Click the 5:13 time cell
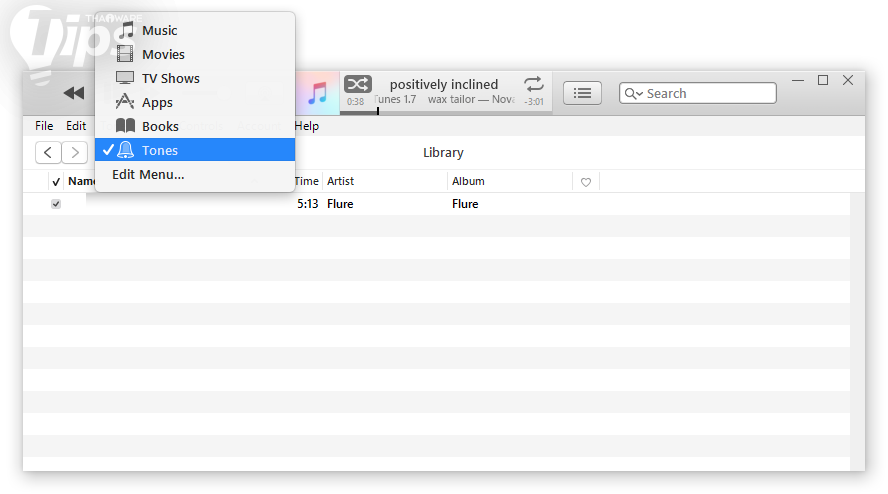This screenshot has width=888, height=494. [308, 204]
